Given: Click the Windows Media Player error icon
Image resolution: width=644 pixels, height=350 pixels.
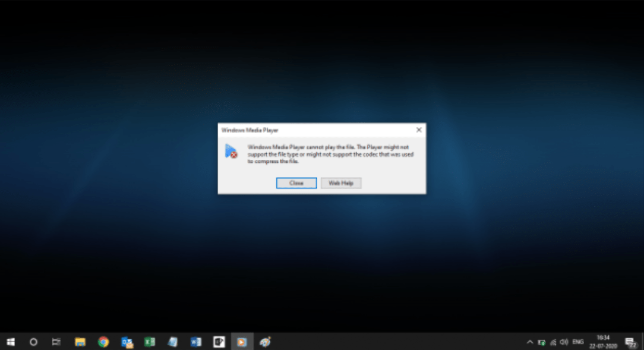Looking at the screenshot, I should coord(231,152).
